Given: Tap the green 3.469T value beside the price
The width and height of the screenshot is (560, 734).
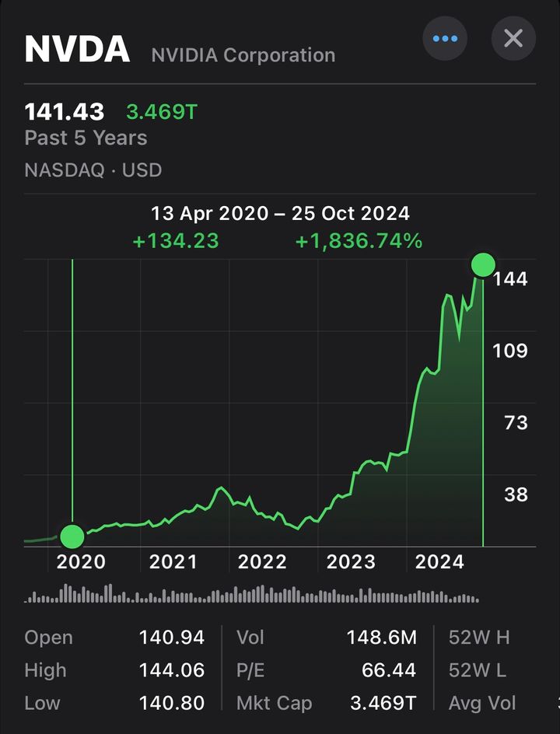Looking at the screenshot, I should [162, 112].
